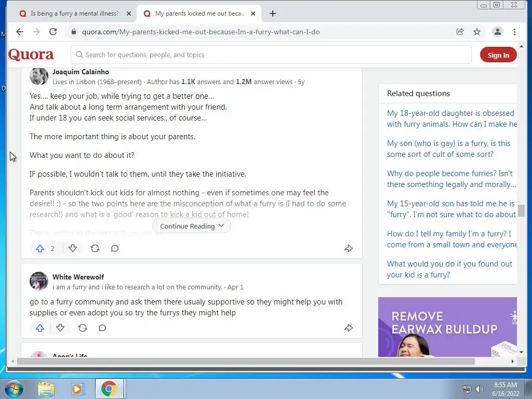The height and width of the screenshot is (399, 532).
Task: Open comments on Joaquim Calainho's answer
Action: pyautogui.click(x=115, y=248)
